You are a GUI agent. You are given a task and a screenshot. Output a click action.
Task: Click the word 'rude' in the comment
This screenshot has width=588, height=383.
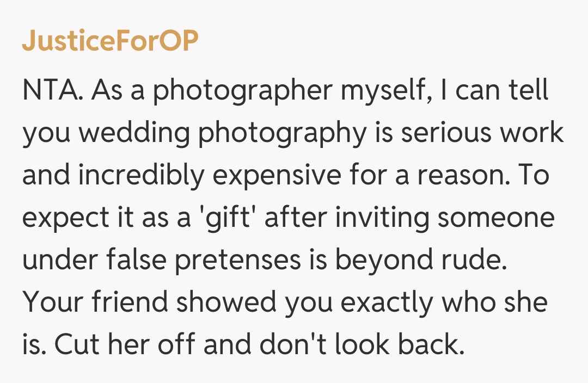pyautogui.click(x=479, y=261)
